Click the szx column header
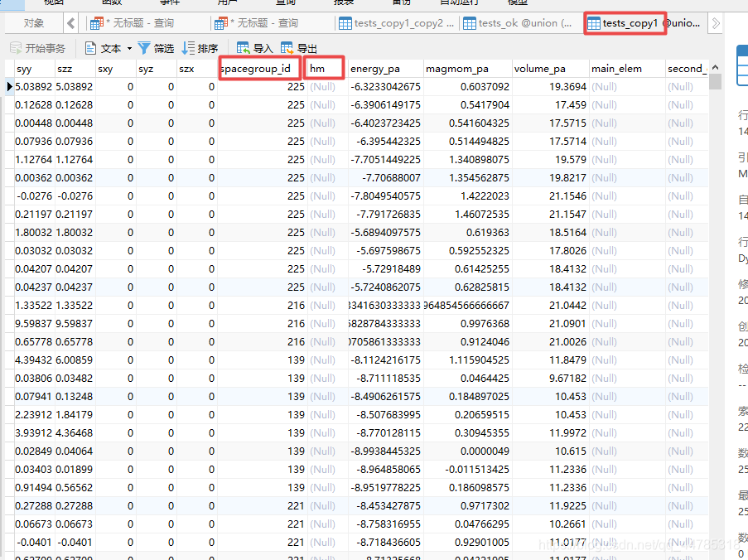The width and height of the screenshot is (748, 560). pos(196,69)
